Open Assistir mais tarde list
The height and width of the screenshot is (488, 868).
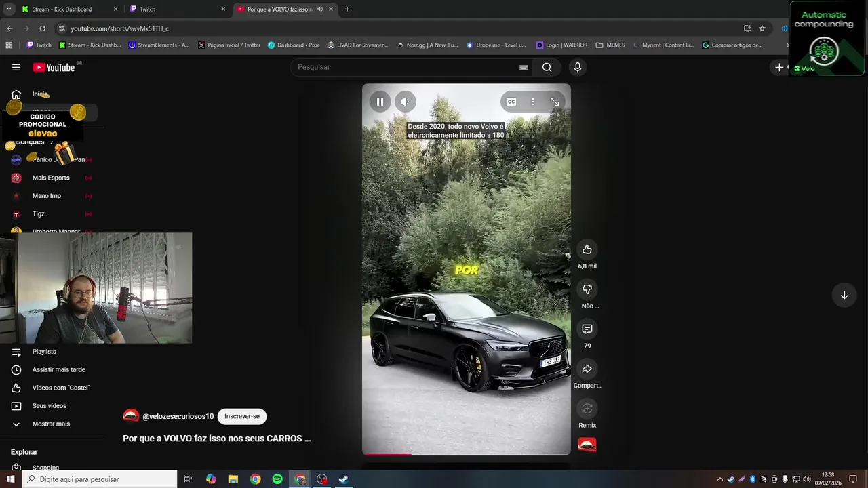point(58,370)
